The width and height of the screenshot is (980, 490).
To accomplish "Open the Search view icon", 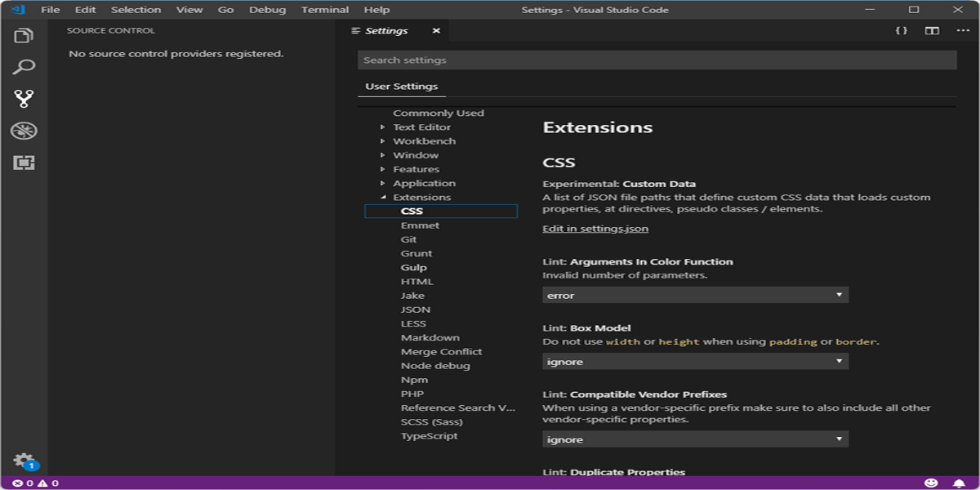I will click(x=24, y=65).
